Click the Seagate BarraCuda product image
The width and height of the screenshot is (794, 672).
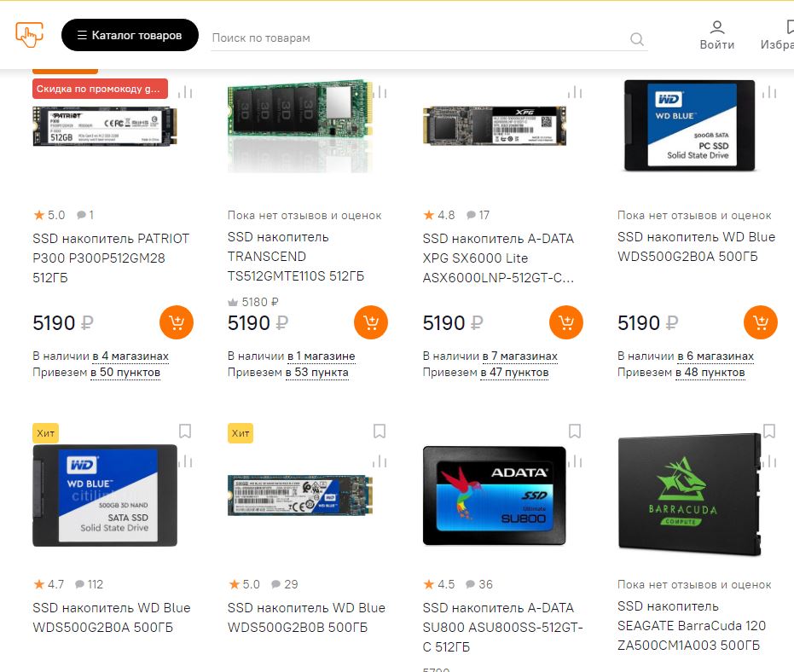[690, 495]
